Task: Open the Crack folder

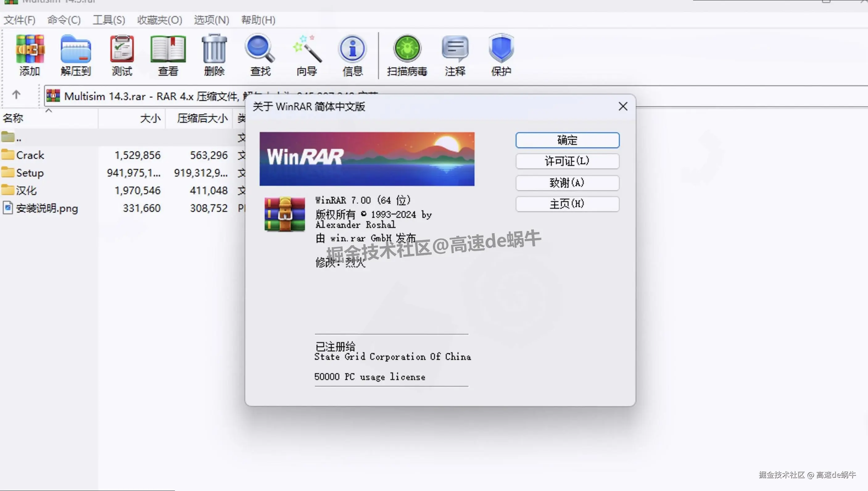Action: (x=31, y=155)
